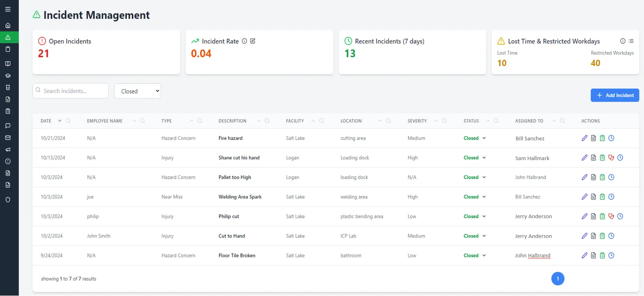Expand status dropdown for Pallet too High

484,177
